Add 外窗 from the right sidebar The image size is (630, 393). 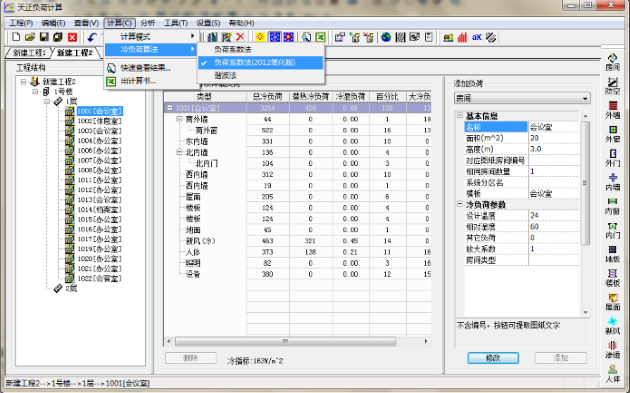[x=612, y=134]
